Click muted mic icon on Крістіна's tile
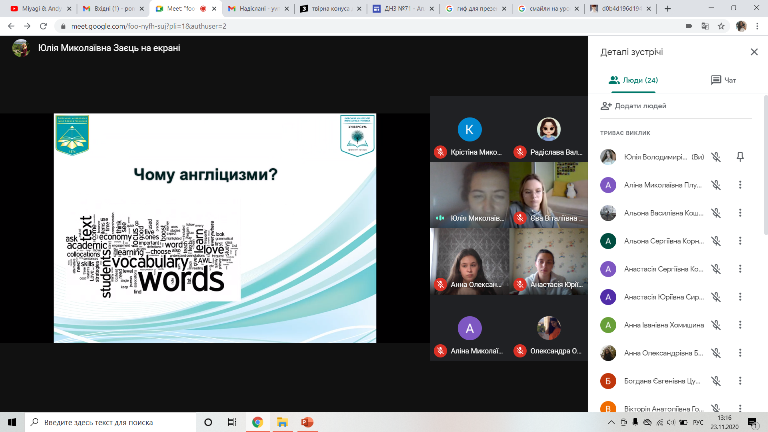 coord(440,152)
